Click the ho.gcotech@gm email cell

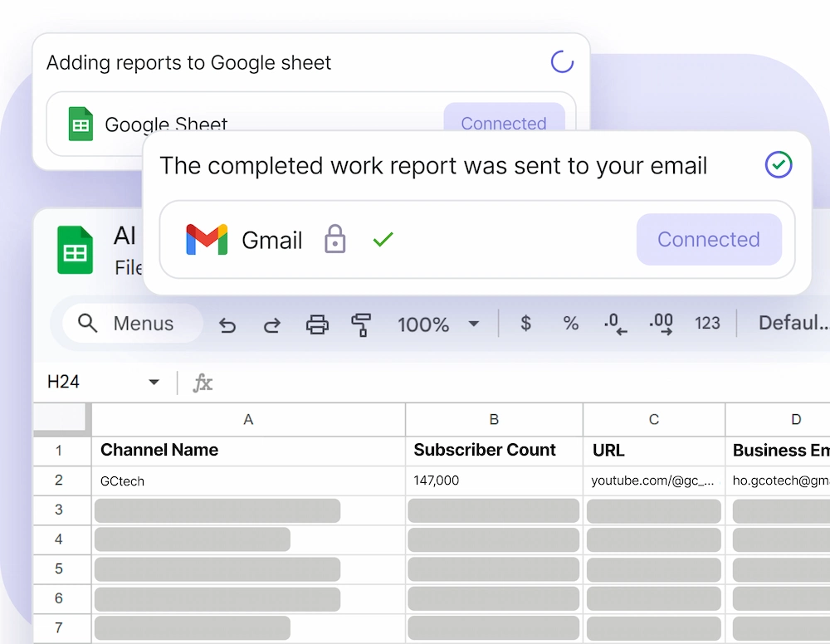778,481
